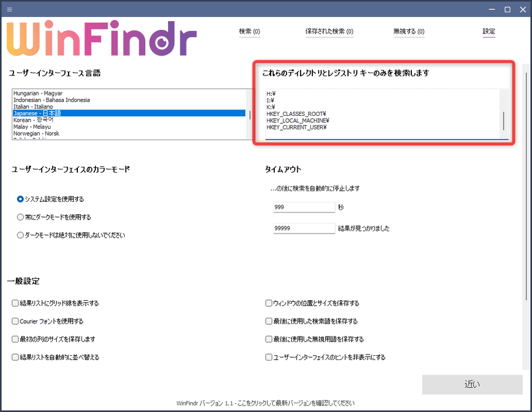Image resolution: width=532 pixels, height=412 pixels.
Task: Switch to the 検索 (0) tab
Action: [x=250, y=32]
